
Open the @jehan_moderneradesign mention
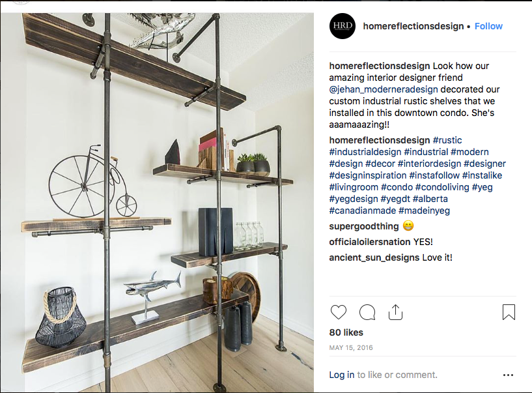[384, 89]
